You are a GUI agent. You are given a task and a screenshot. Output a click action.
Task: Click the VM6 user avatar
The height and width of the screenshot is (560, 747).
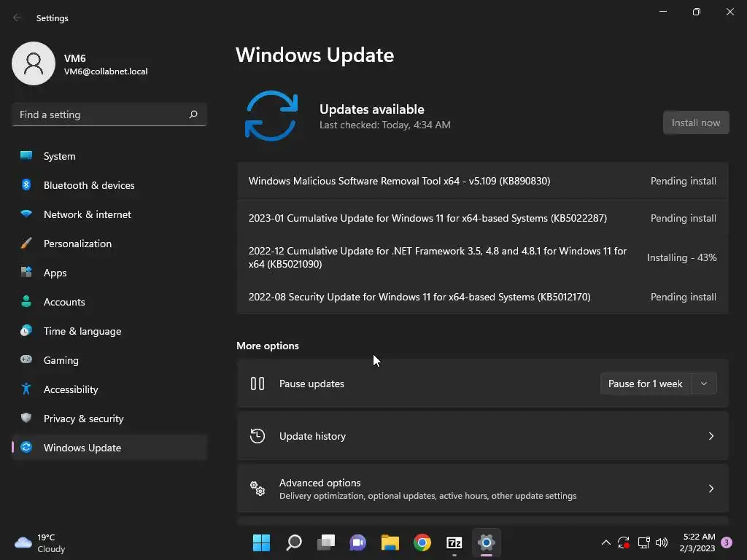tap(34, 63)
